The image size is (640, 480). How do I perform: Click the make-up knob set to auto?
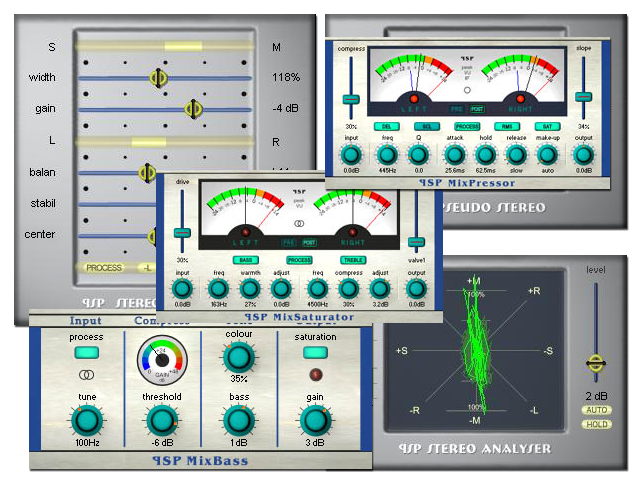point(547,155)
